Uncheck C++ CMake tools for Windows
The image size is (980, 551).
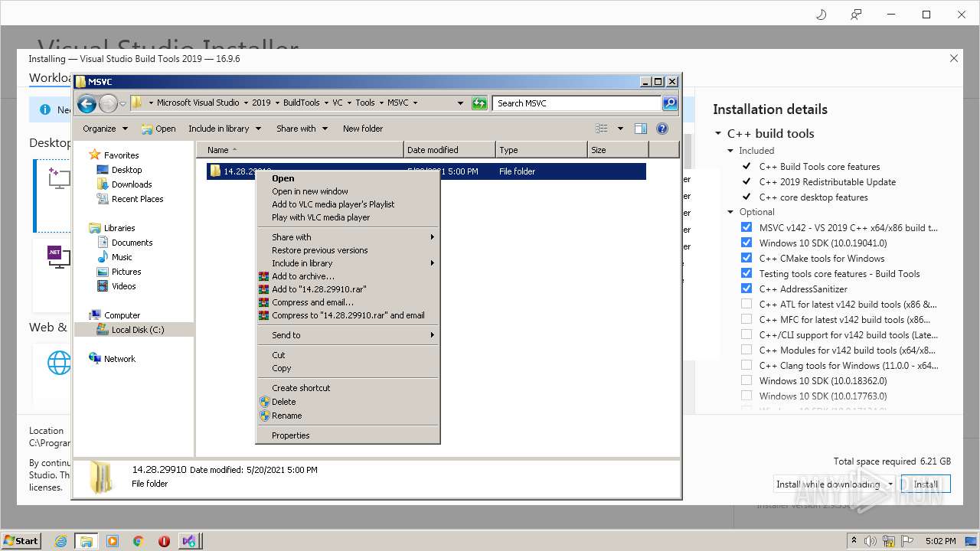tap(746, 258)
